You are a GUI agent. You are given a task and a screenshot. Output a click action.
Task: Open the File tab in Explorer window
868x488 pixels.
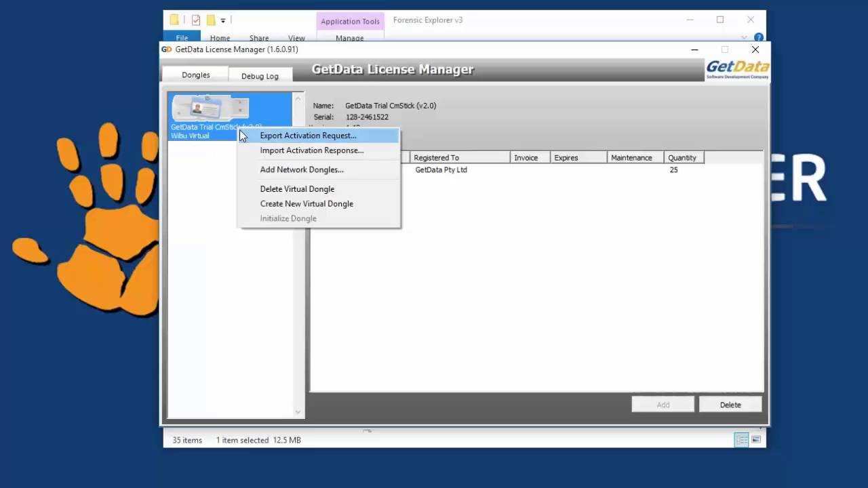tap(182, 38)
